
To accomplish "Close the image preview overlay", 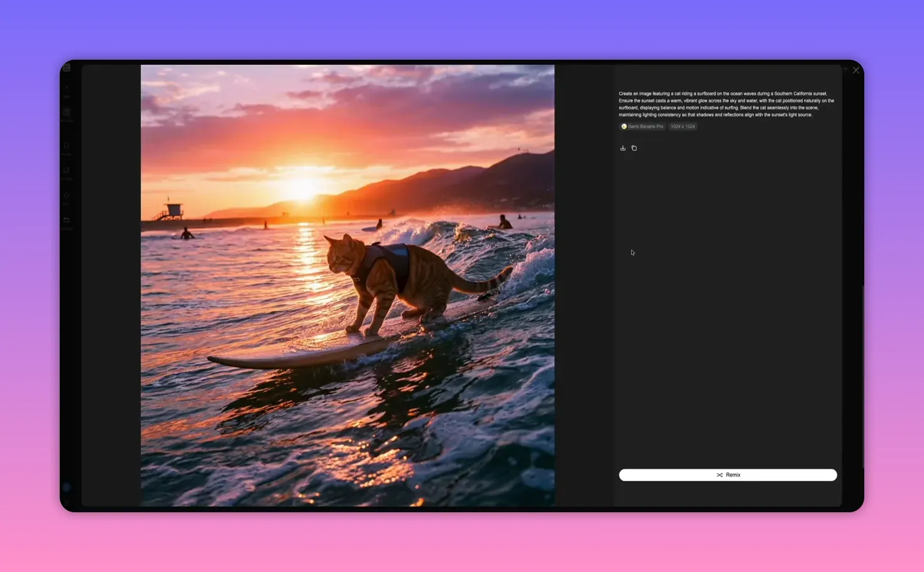I will click(855, 70).
